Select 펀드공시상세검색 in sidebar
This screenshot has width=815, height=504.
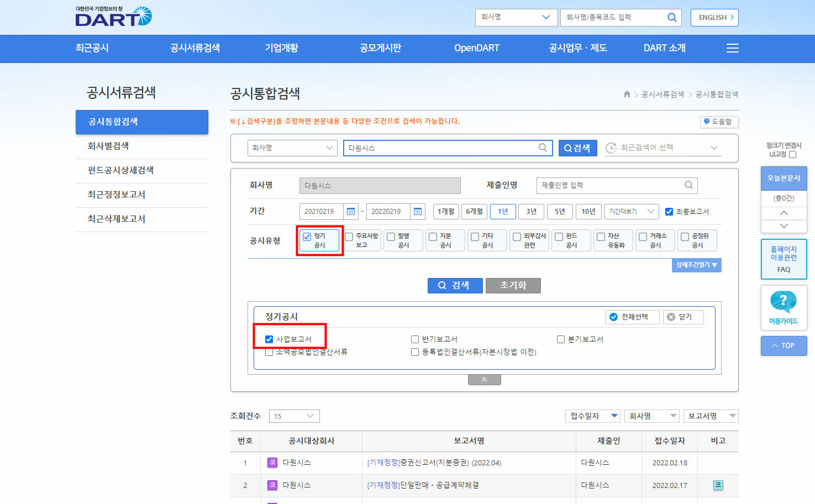[x=142, y=170]
